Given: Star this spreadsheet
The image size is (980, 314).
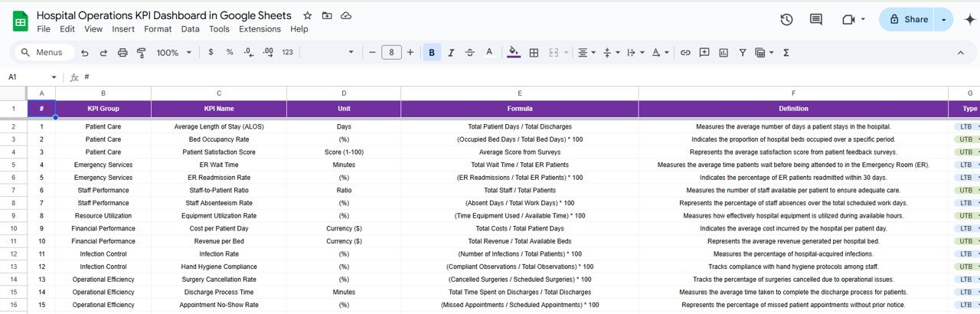Looking at the screenshot, I should coord(307,15).
